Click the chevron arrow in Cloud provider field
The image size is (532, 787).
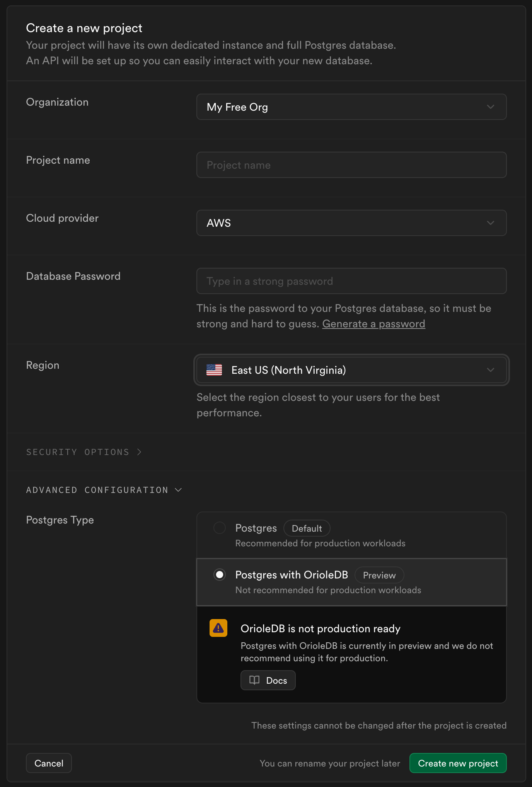coord(491,223)
